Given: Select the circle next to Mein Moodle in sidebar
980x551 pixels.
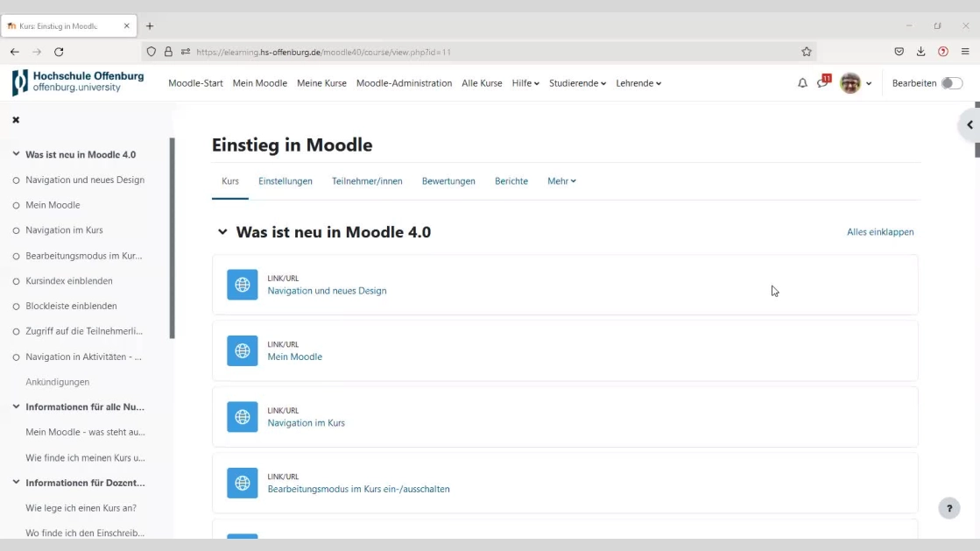Looking at the screenshot, I should click(x=16, y=205).
